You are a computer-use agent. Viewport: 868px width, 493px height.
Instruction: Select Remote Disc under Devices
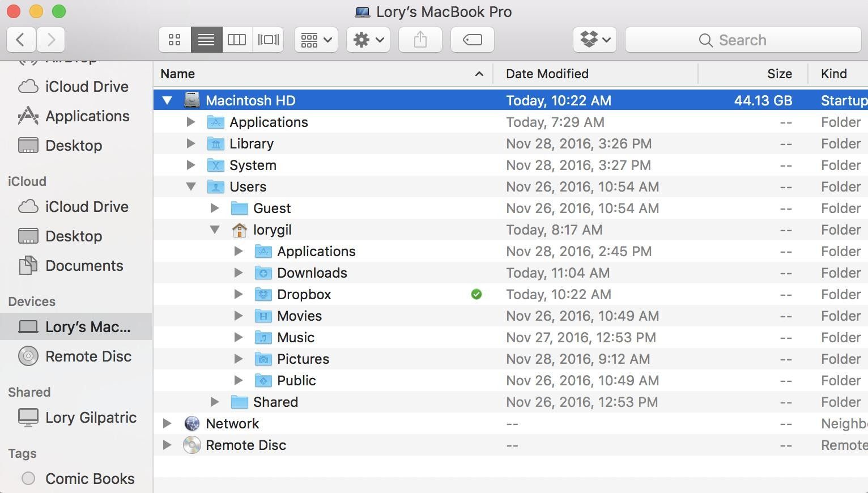point(88,356)
